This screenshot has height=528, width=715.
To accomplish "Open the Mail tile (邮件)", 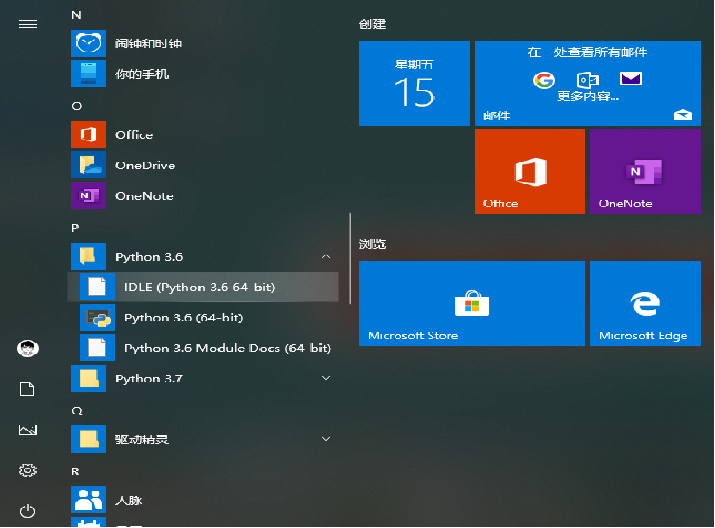I will coord(588,83).
